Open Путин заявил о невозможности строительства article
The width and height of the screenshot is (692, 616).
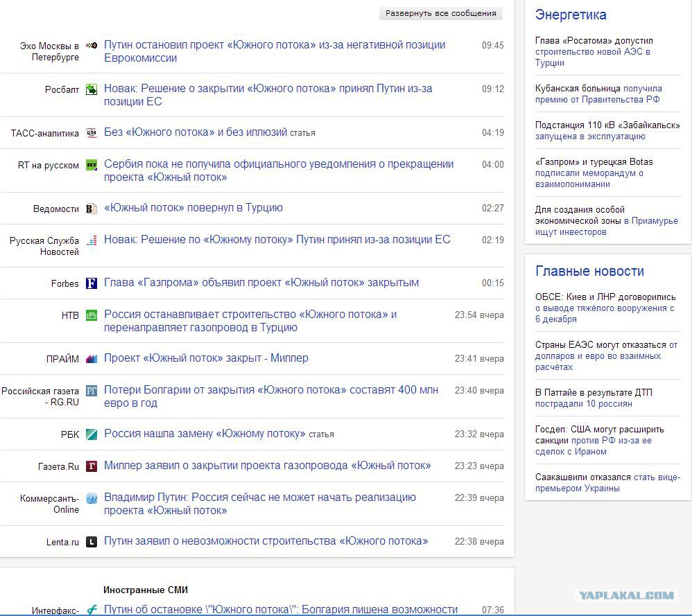[266, 540]
